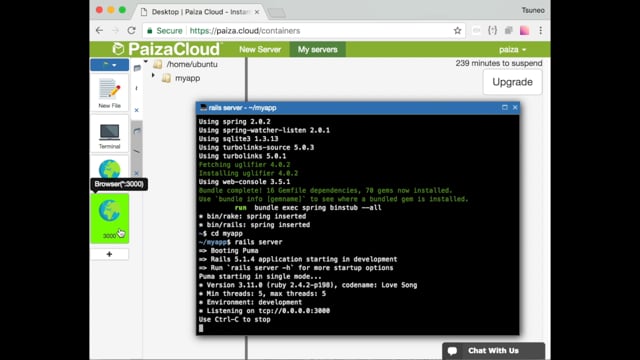Close the rails server terminal window
Screen dimensions: 640x360
pyautogui.click(x=515, y=107)
